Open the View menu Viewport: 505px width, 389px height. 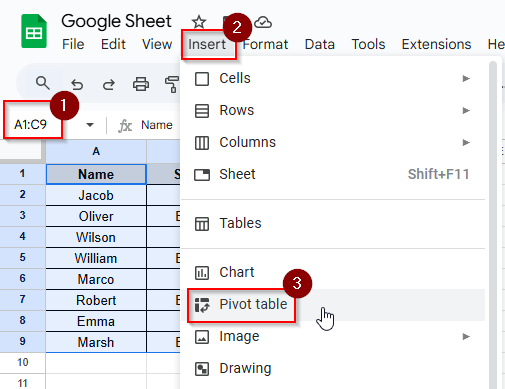pos(157,44)
